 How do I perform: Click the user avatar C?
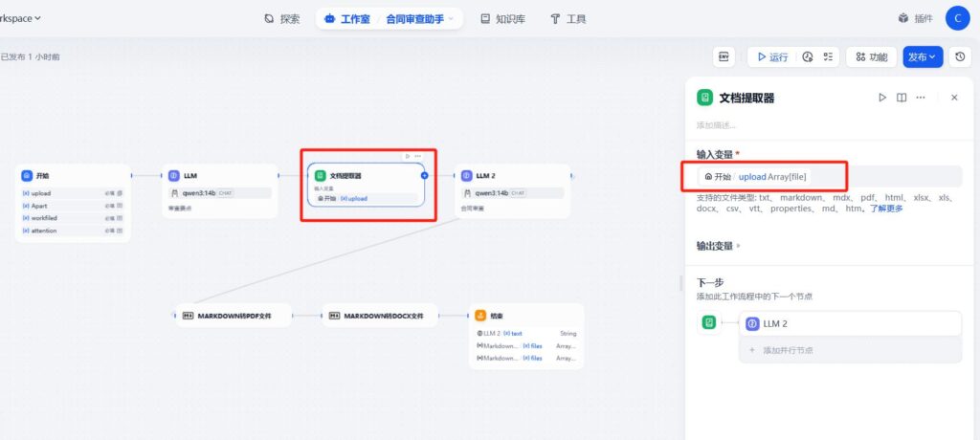pos(958,18)
